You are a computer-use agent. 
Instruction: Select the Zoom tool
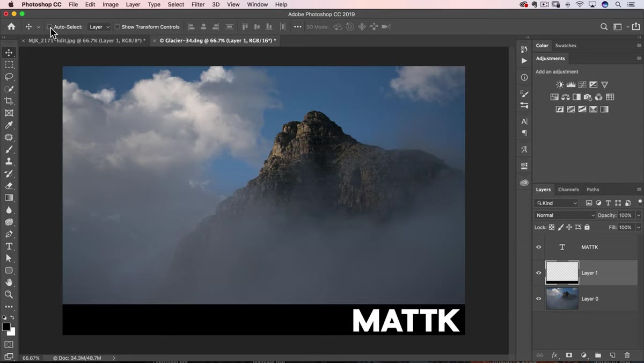(9, 294)
